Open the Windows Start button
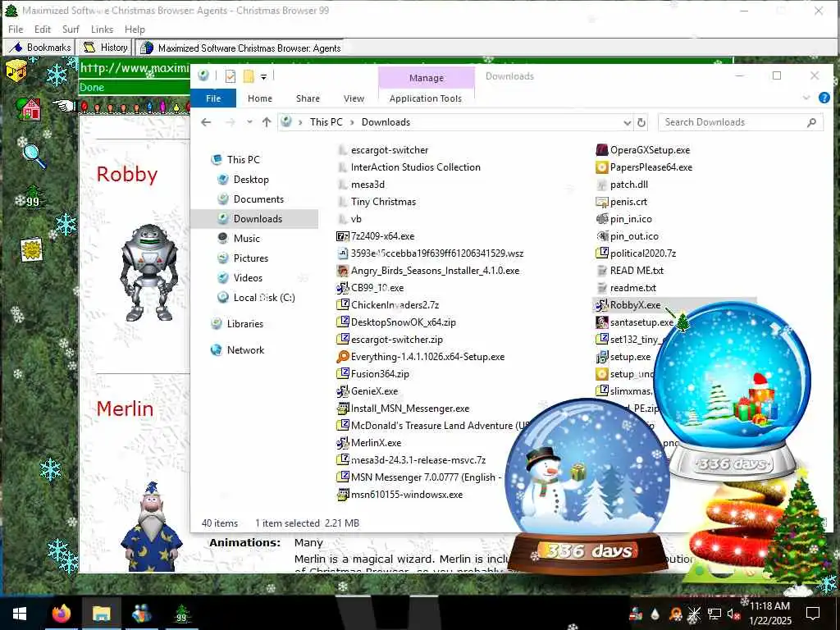Image resolution: width=840 pixels, height=630 pixels. [20, 614]
